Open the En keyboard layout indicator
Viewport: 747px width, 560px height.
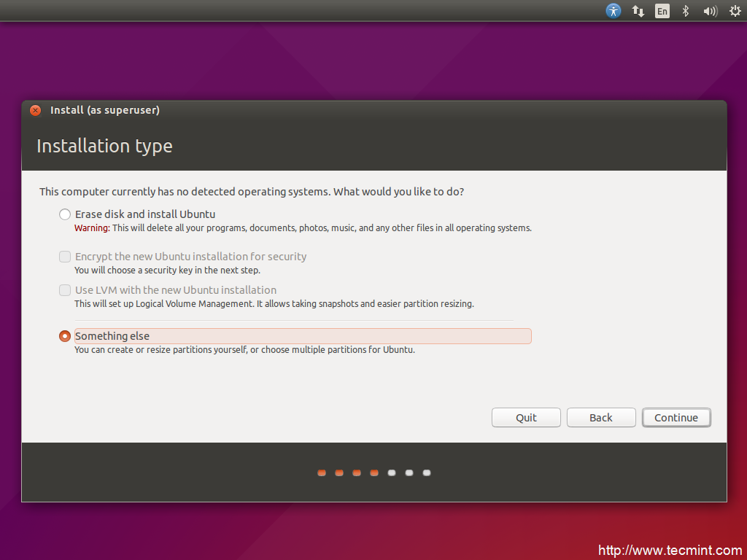662,11
